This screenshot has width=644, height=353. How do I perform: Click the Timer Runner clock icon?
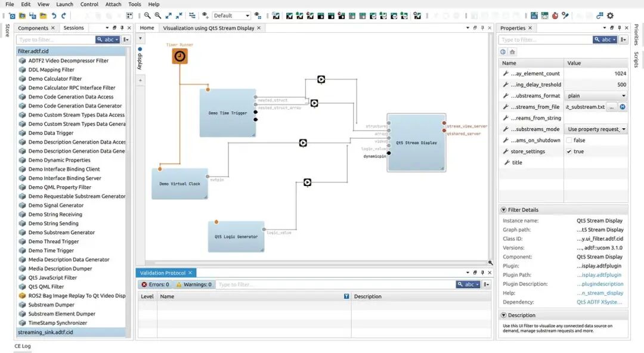coord(179,56)
